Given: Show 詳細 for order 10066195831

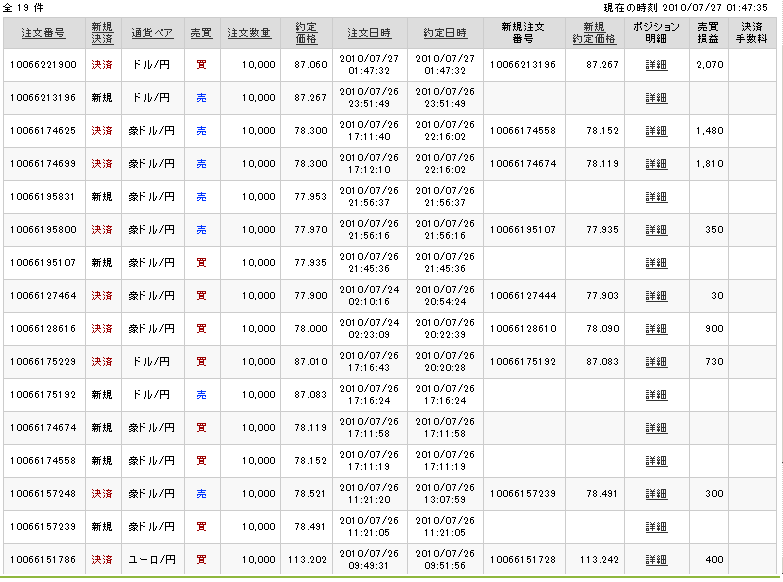Looking at the screenshot, I should point(656,197).
